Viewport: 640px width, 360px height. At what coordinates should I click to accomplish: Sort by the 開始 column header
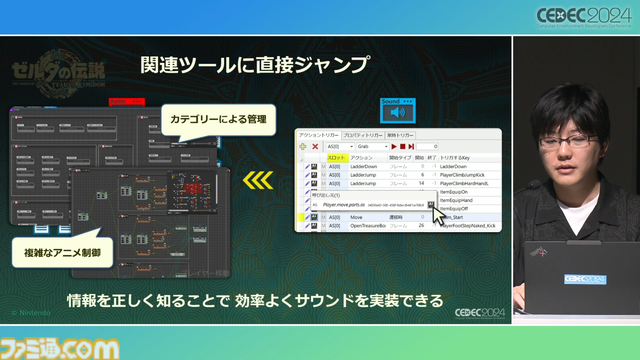pyautogui.click(x=419, y=158)
